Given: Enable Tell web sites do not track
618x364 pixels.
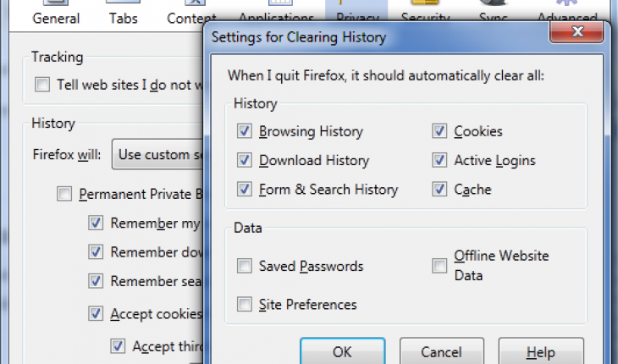Looking at the screenshot, I should click(42, 85).
